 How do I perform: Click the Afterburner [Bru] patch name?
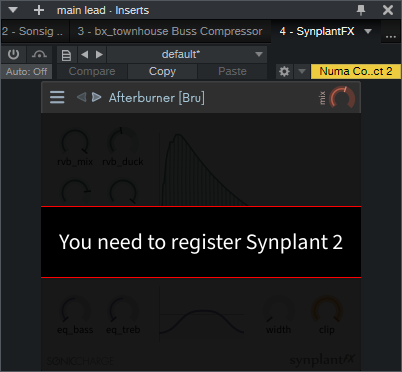pyautogui.click(x=157, y=98)
